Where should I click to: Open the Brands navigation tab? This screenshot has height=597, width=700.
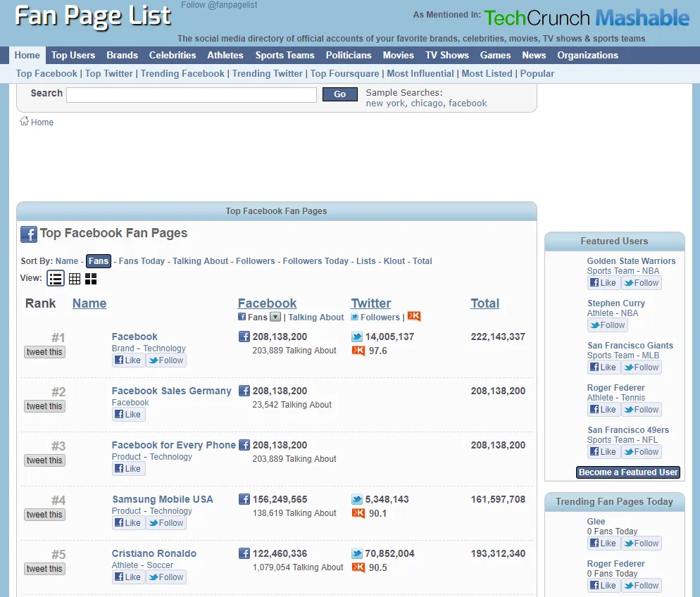123,56
